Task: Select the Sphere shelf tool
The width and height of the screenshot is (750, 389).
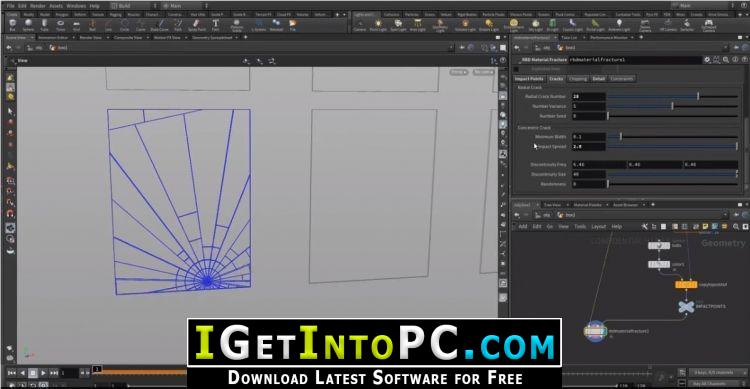Action: click(28, 25)
